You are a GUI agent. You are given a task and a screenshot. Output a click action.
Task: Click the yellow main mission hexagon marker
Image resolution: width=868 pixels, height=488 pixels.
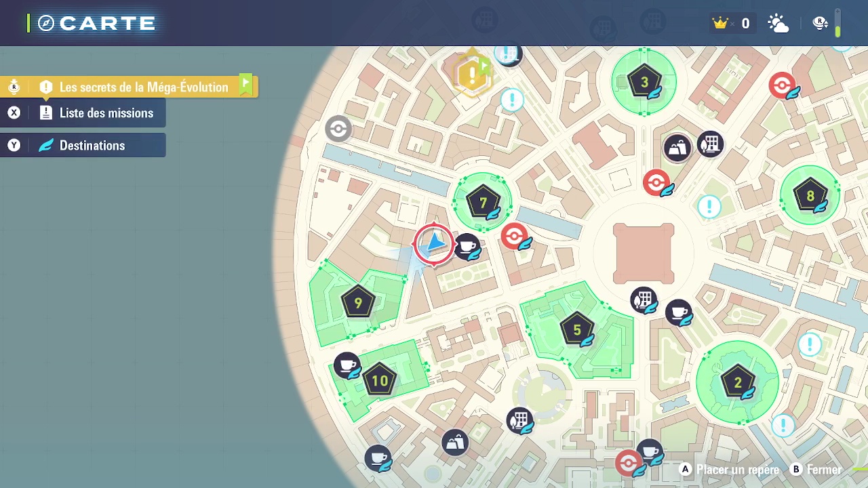[x=471, y=75]
